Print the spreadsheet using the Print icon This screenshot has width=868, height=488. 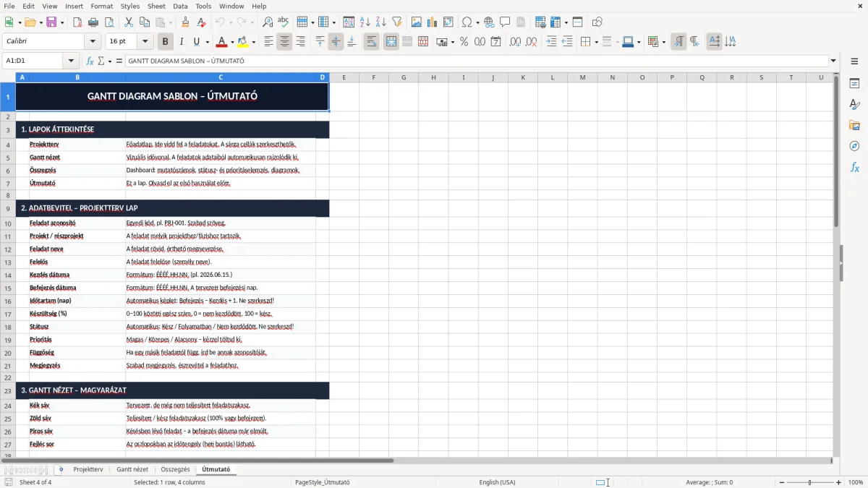[93, 22]
